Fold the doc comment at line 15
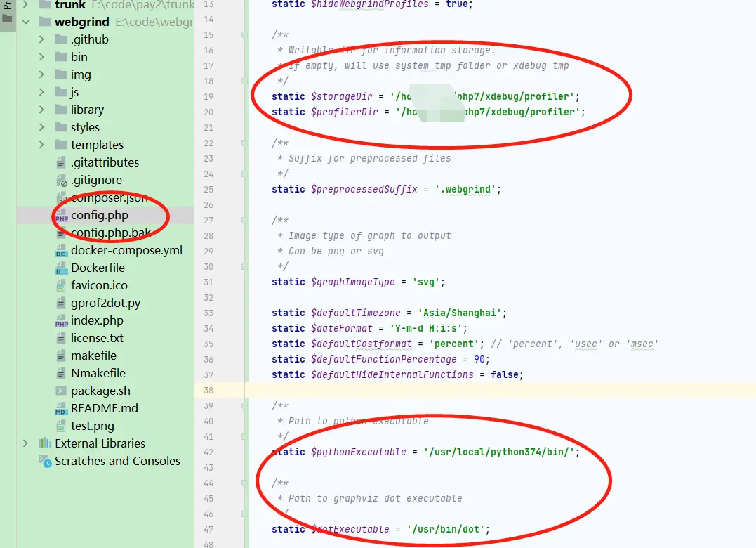The image size is (756, 548). [244, 34]
